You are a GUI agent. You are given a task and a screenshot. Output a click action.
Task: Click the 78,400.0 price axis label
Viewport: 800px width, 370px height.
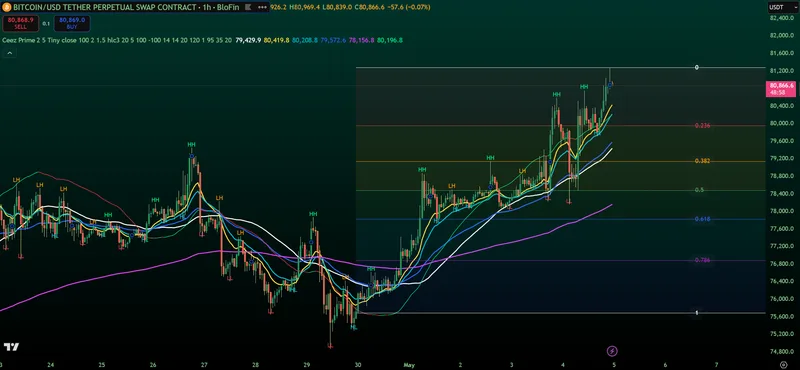(x=783, y=193)
